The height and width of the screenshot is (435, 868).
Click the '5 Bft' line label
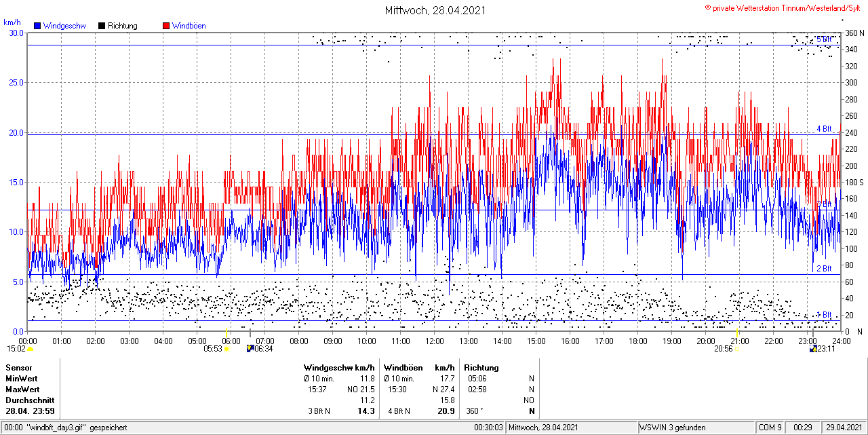point(824,39)
